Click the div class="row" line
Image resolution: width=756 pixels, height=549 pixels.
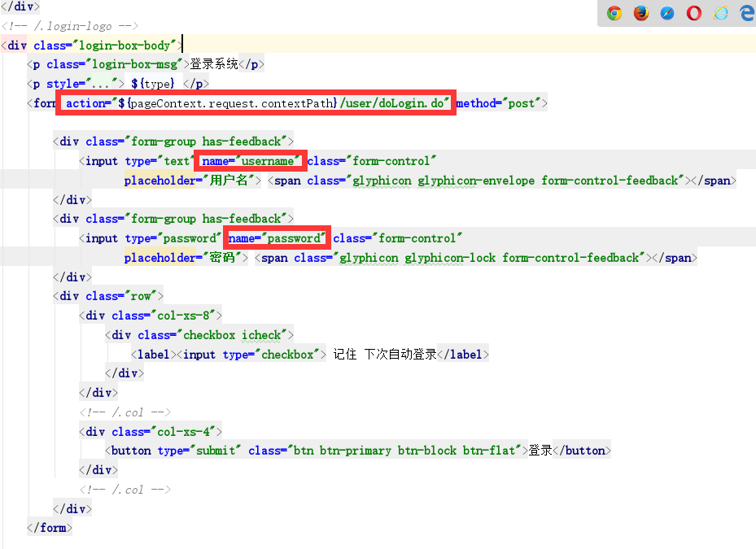(x=108, y=296)
